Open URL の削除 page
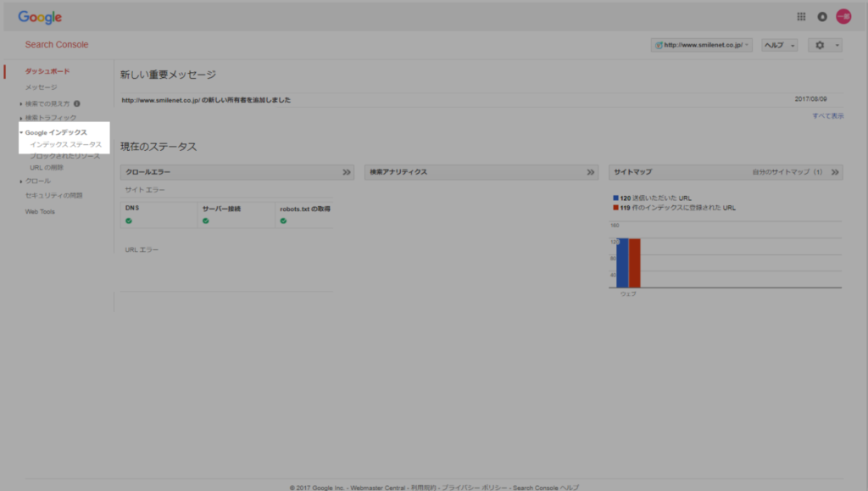The width and height of the screenshot is (868, 491). point(47,168)
